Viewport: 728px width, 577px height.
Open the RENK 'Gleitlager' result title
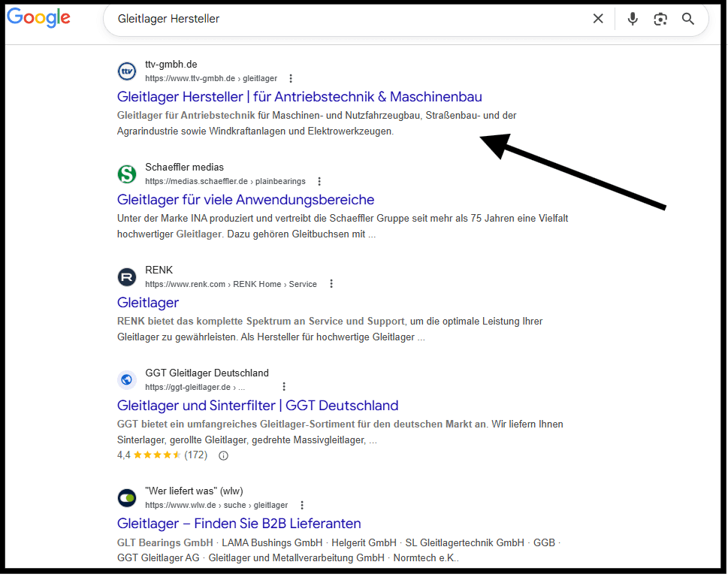click(148, 303)
